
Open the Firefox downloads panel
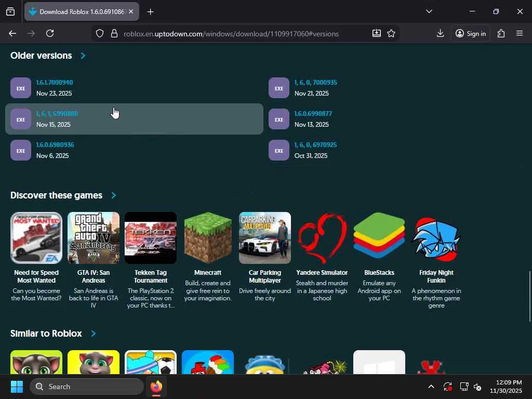440,33
